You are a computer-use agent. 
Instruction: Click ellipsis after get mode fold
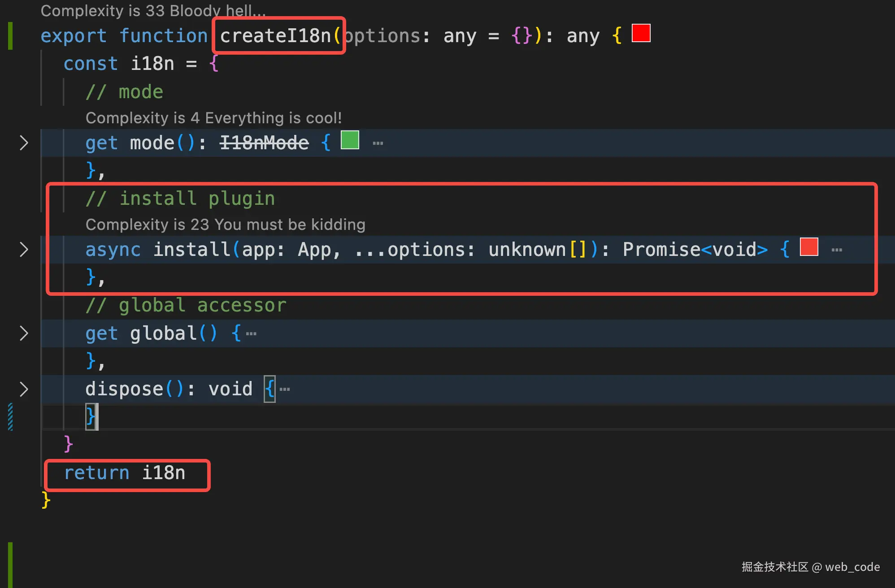click(378, 143)
